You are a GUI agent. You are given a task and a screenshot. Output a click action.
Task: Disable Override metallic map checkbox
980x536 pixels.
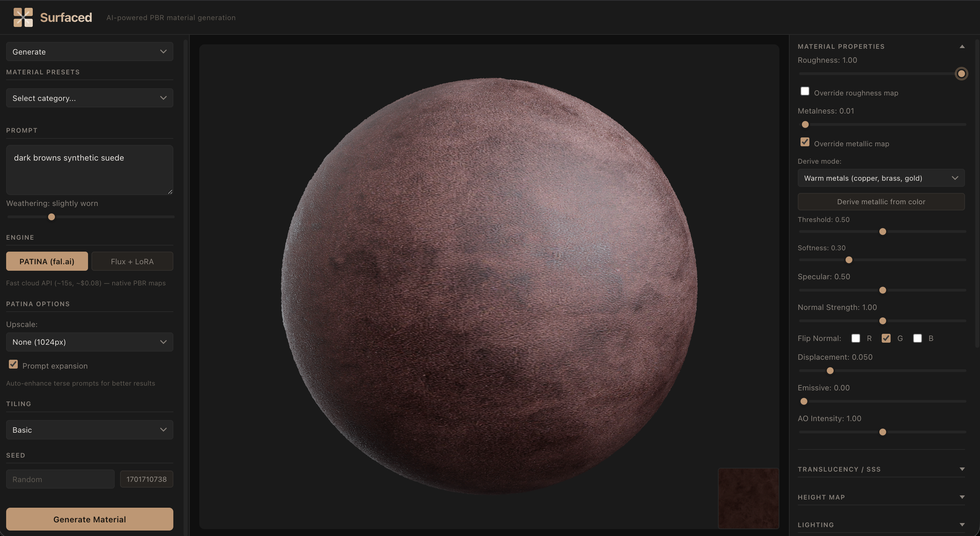[805, 142]
